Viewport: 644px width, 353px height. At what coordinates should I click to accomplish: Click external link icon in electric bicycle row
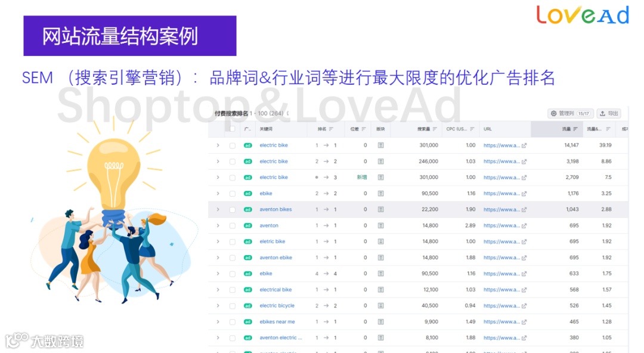(524, 306)
